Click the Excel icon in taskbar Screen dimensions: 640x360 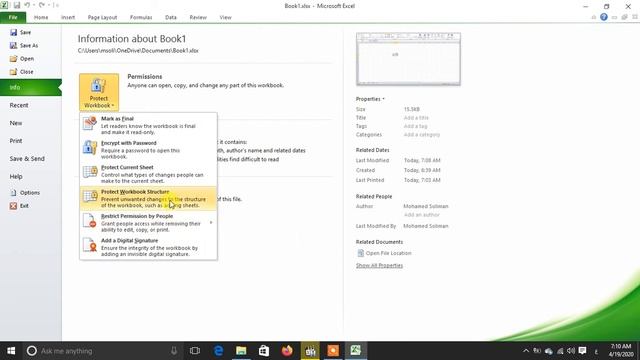(x=356, y=351)
